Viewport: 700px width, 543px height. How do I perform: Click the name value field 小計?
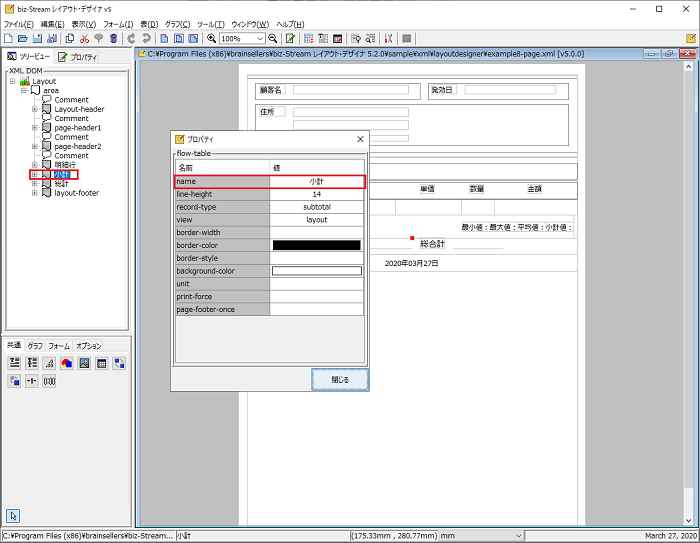coord(317,181)
